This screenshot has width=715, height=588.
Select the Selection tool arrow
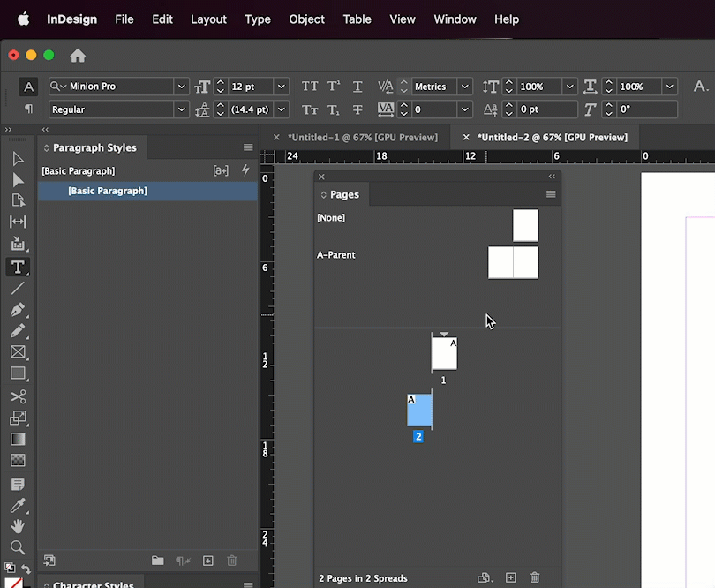pyautogui.click(x=18, y=159)
